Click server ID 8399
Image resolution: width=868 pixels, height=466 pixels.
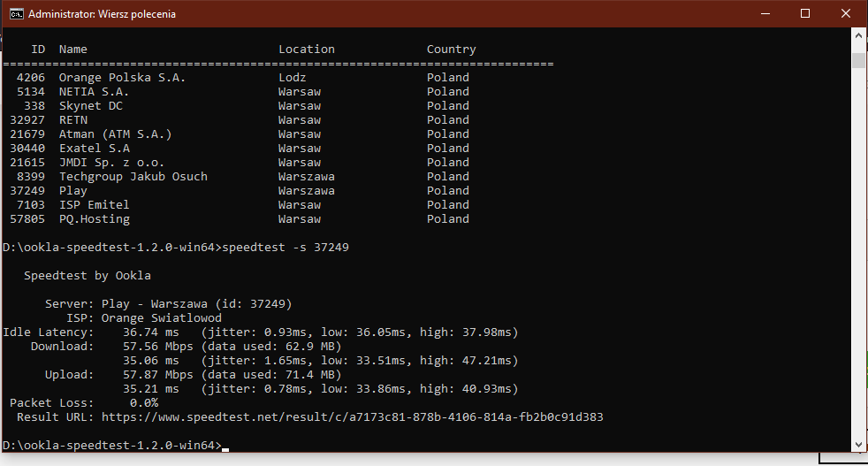31,176
